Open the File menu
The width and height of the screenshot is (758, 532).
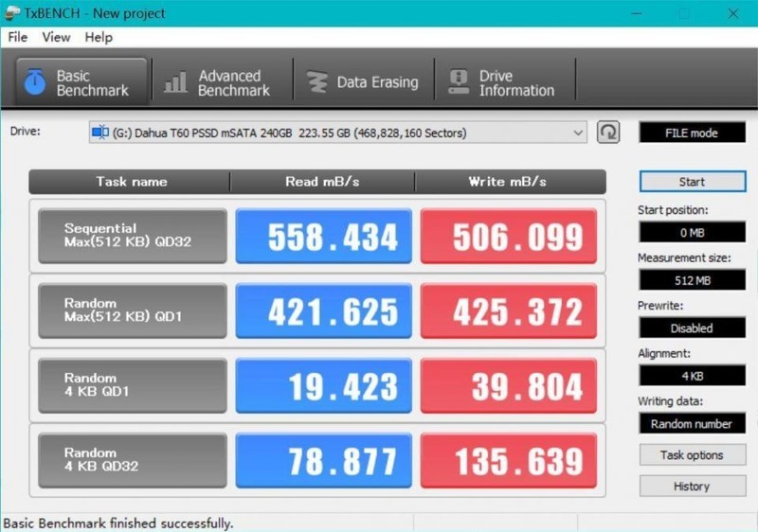tap(18, 37)
